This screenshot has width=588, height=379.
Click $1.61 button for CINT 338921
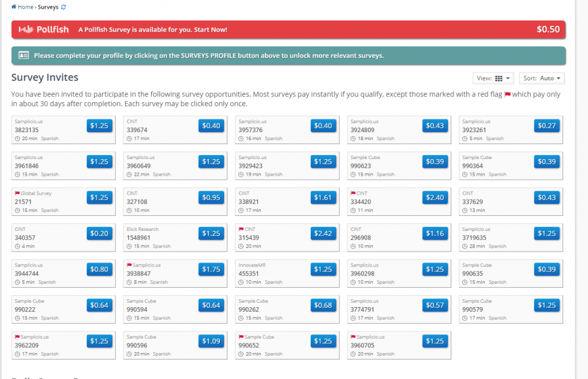coord(323,198)
